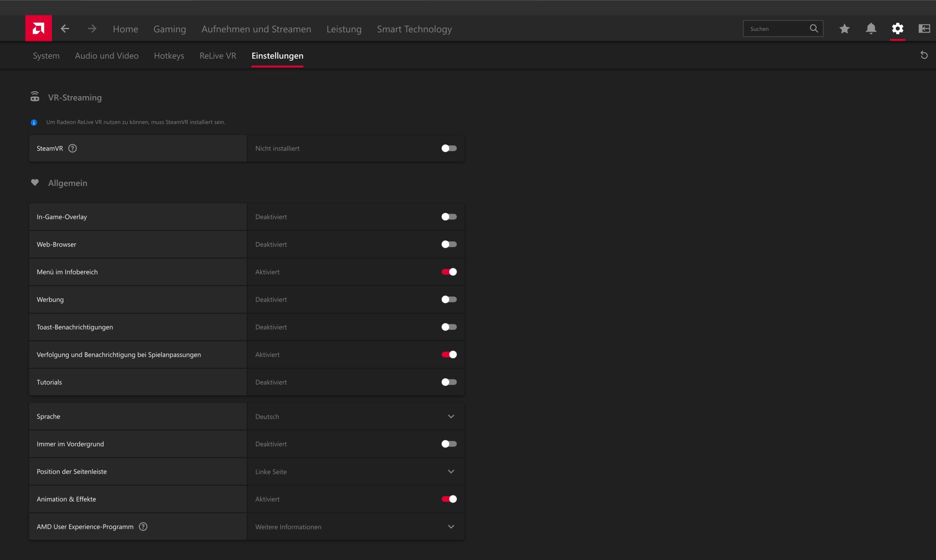This screenshot has width=936, height=560.
Task: Click the blue info icon
Action: [34, 122]
